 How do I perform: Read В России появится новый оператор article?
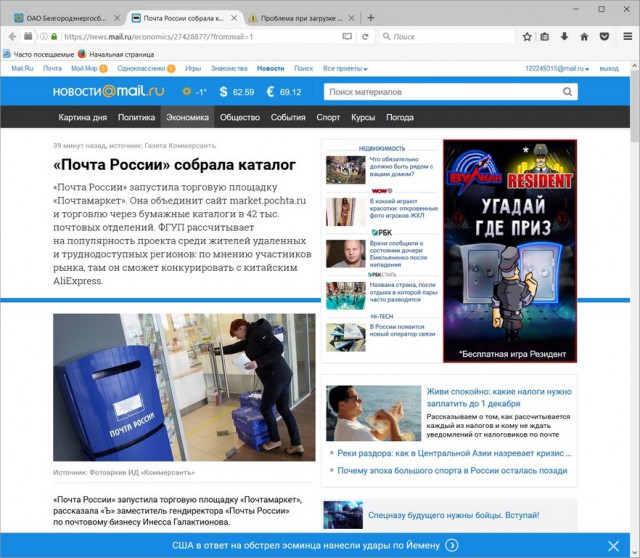point(402,330)
